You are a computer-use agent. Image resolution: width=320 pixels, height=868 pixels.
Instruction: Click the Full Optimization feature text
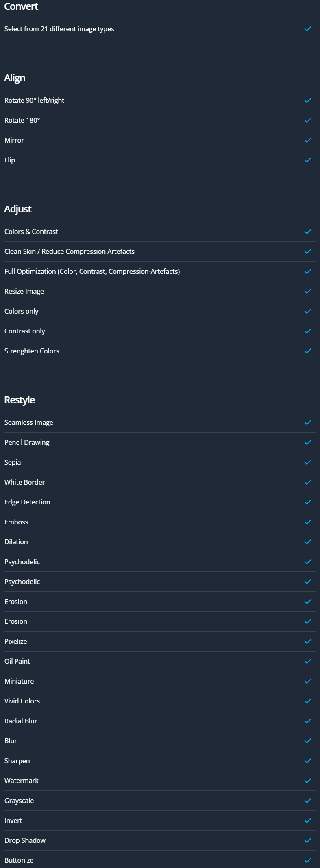92,271
